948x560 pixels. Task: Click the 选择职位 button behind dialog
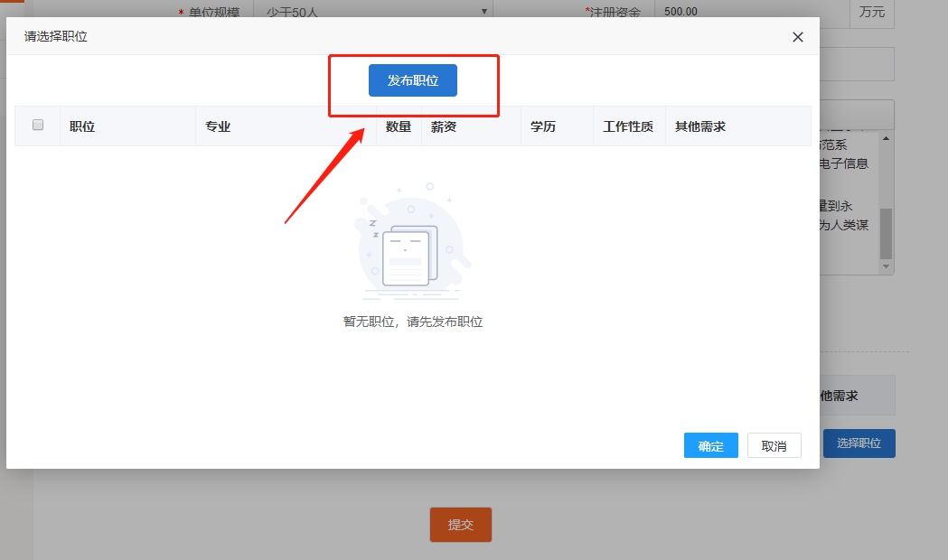click(x=859, y=443)
